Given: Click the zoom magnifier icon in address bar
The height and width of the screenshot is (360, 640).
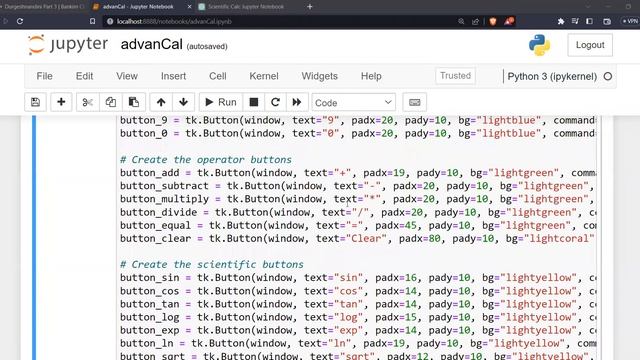Looking at the screenshot, I should point(461,21).
